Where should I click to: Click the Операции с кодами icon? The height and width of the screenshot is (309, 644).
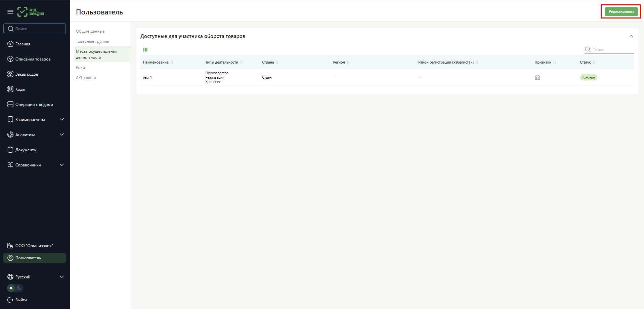[x=10, y=104]
